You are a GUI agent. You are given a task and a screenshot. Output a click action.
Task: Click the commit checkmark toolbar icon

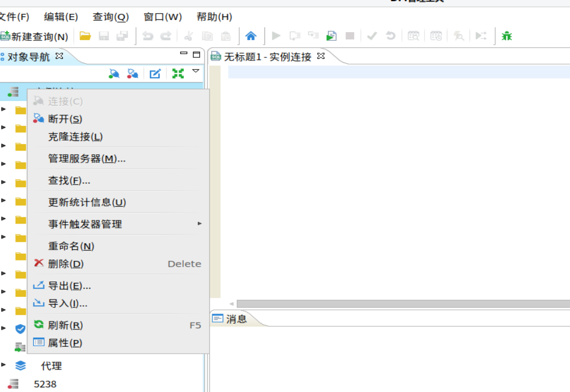click(372, 35)
